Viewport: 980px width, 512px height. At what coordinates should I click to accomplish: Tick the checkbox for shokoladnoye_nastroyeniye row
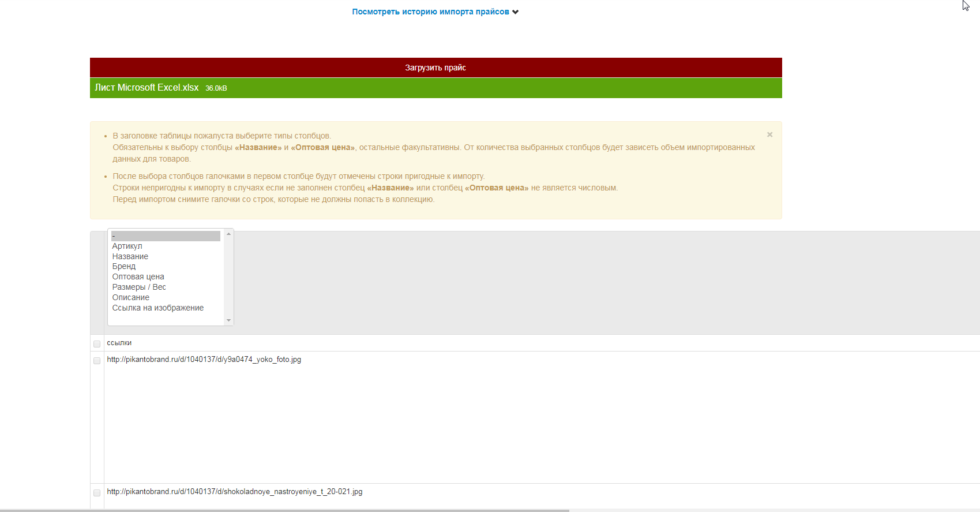point(97,492)
